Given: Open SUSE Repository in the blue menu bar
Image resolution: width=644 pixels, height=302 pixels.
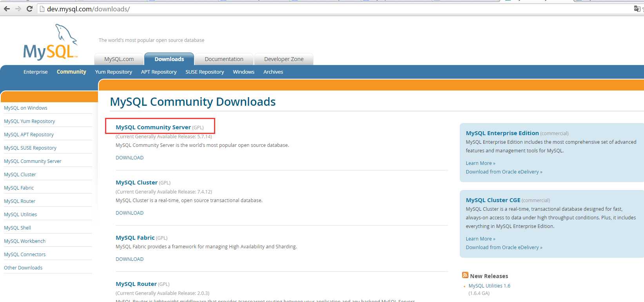Looking at the screenshot, I should click(205, 72).
